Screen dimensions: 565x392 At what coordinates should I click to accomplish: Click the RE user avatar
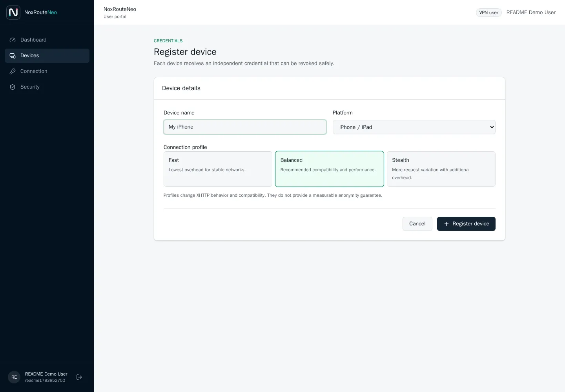point(14,377)
